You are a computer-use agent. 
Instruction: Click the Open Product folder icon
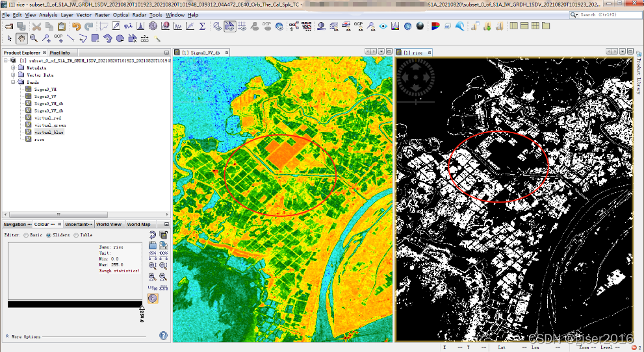(x=8, y=26)
